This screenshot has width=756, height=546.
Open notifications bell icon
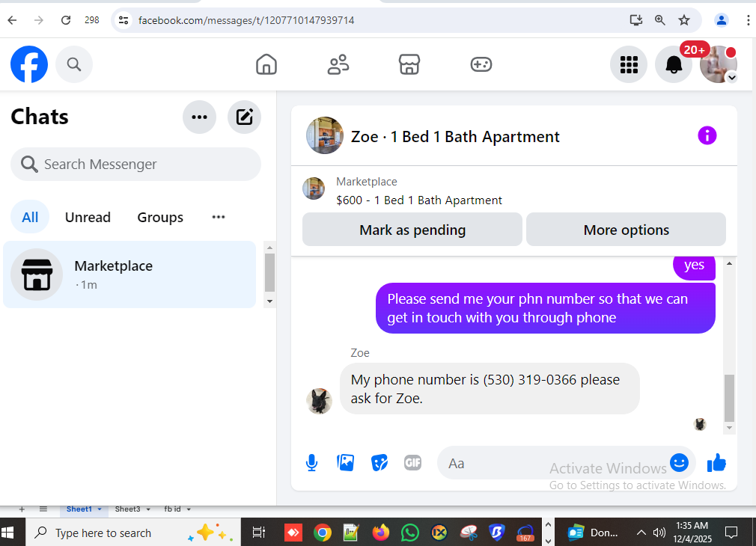pos(674,64)
